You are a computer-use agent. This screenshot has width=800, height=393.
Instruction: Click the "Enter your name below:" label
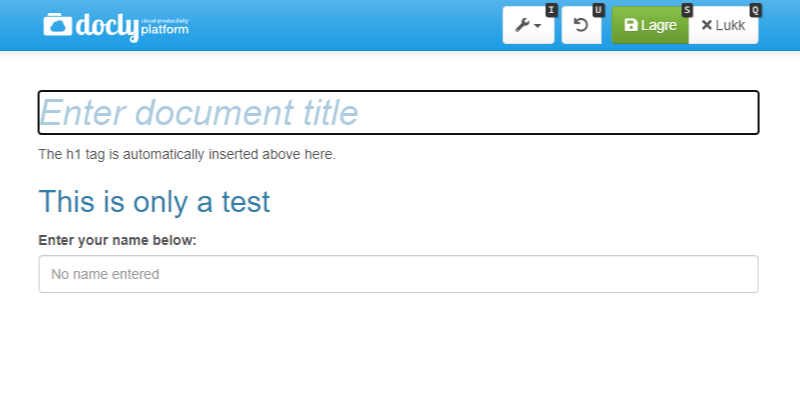[117, 240]
